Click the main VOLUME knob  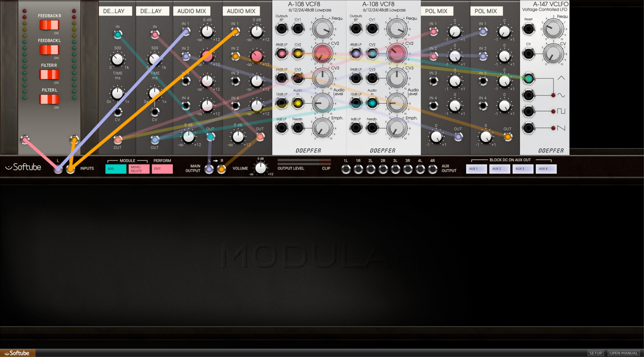(x=261, y=168)
